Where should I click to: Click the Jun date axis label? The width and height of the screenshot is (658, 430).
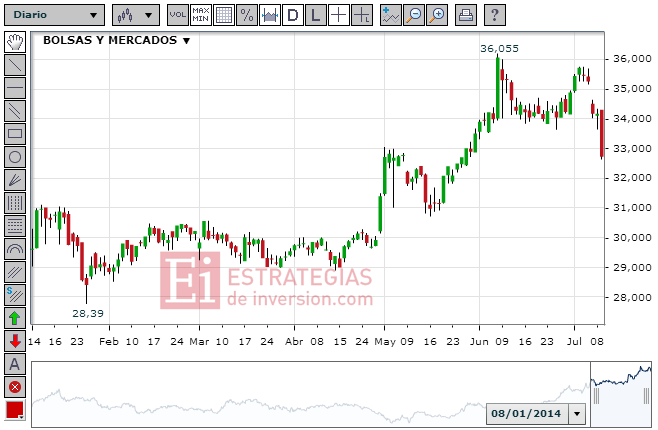(x=479, y=341)
